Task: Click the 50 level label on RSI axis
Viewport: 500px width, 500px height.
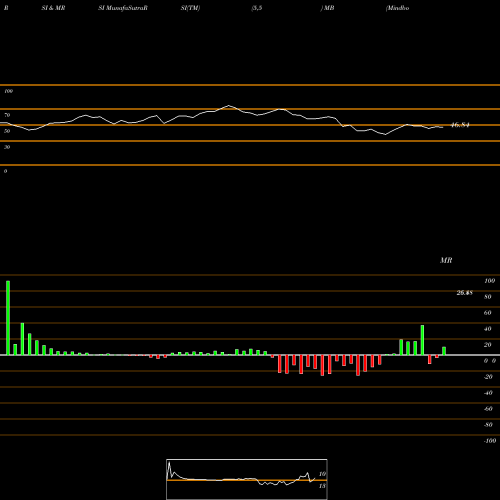Action: click(x=7, y=131)
